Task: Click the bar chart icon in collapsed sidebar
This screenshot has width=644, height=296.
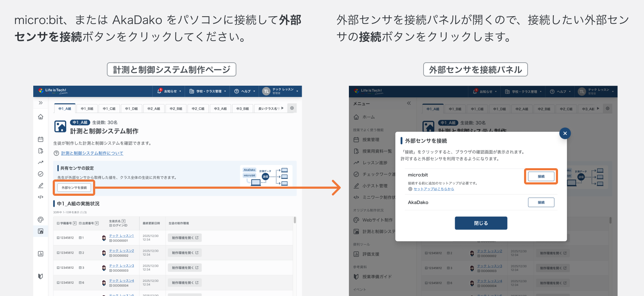Action: click(x=41, y=254)
